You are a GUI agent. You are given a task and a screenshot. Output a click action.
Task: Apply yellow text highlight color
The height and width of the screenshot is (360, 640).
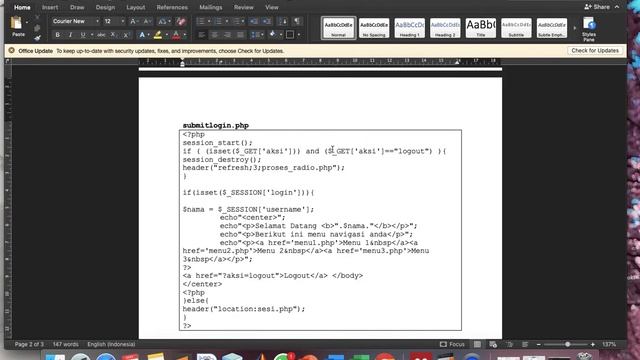click(158, 36)
